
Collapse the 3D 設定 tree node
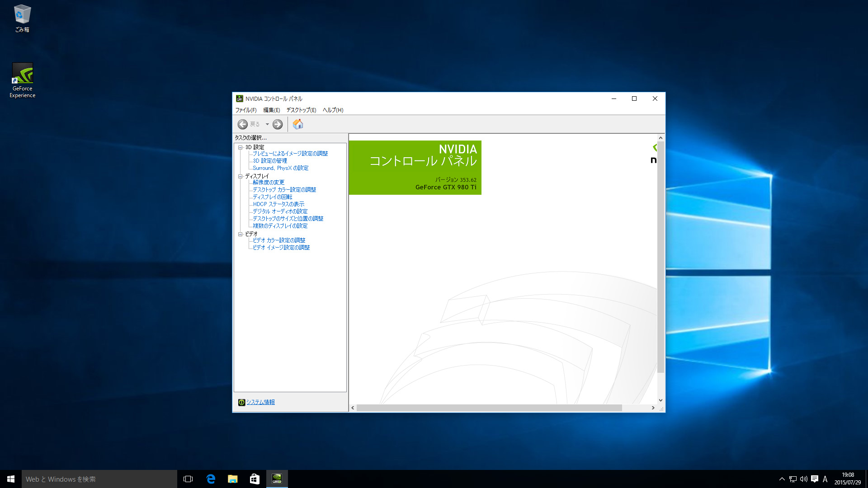pyautogui.click(x=241, y=147)
